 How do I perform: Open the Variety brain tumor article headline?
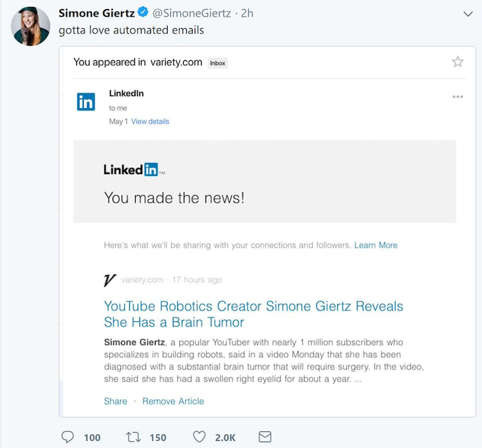[253, 314]
